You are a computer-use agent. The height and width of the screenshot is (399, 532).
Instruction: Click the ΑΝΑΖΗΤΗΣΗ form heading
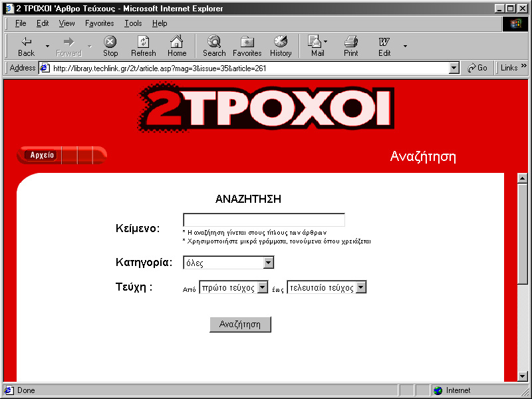pyautogui.click(x=248, y=199)
